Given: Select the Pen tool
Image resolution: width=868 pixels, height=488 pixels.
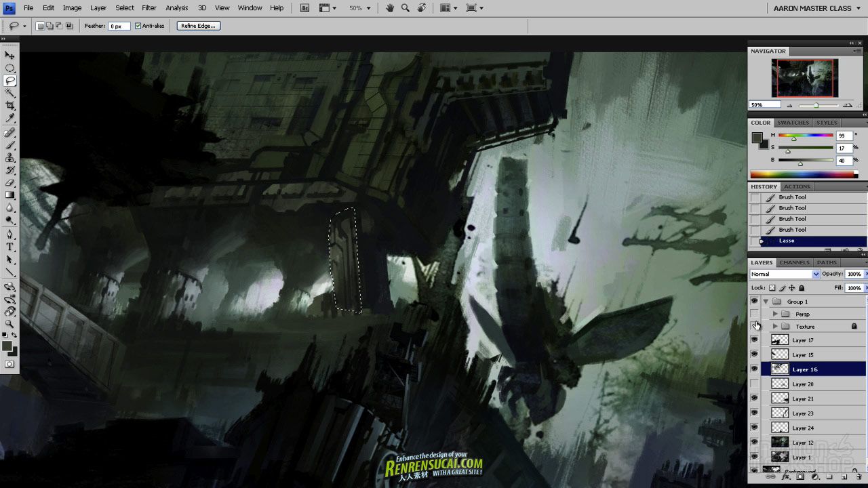Looking at the screenshot, I should [x=9, y=235].
